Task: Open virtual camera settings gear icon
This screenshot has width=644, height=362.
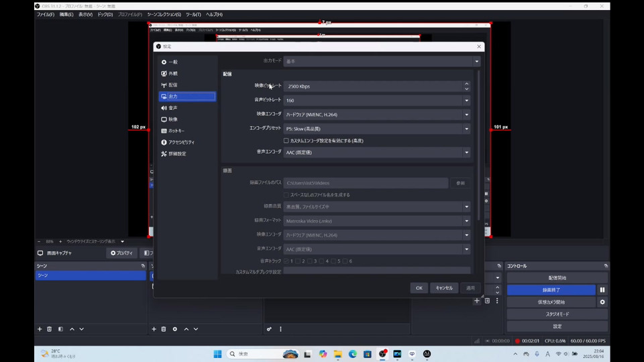Action: [x=602, y=302]
